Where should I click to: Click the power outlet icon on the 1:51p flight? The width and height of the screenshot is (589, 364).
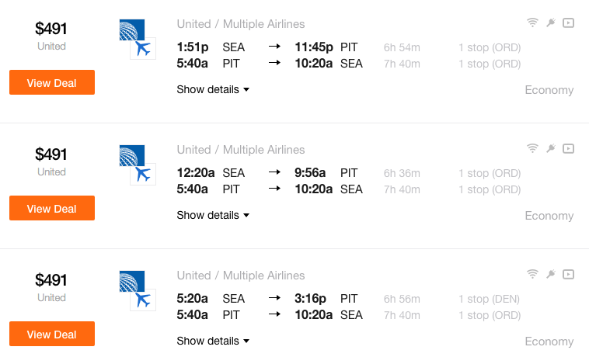click(x=550, y=23)
